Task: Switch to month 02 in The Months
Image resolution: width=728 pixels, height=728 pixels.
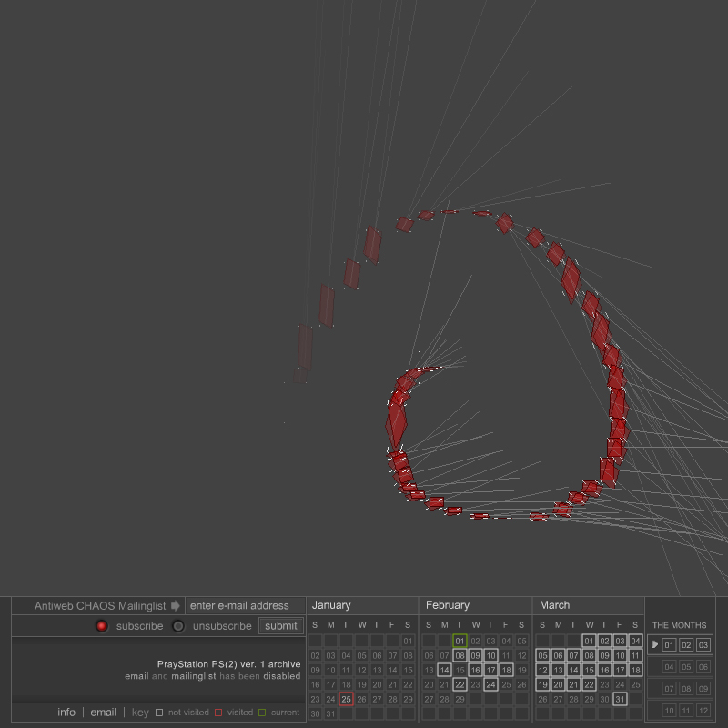Action: point(686,645)
